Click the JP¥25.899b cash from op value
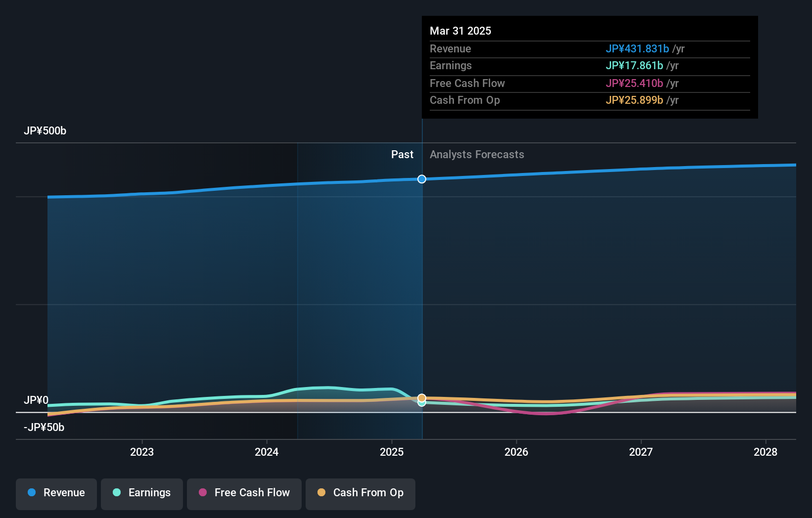Viewport: 812px width, 518px height. pyautogui.click(x=634, y=100)
